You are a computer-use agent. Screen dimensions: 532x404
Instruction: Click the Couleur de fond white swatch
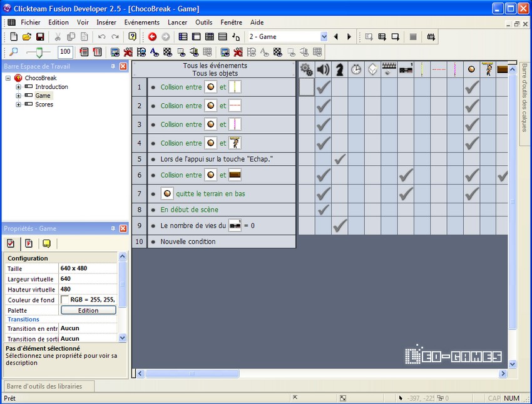point(64,300)
